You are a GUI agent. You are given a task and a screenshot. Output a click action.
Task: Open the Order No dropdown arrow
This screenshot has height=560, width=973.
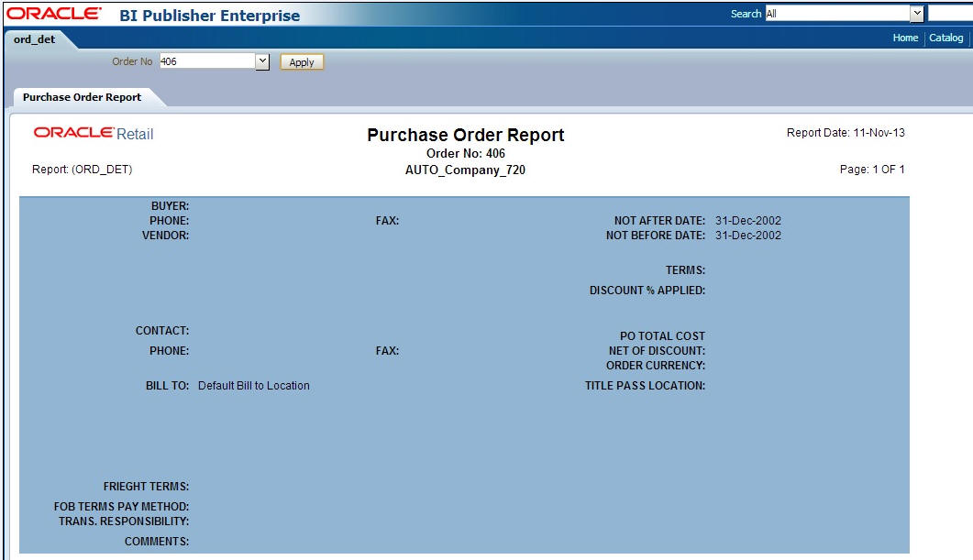[262, 61]
